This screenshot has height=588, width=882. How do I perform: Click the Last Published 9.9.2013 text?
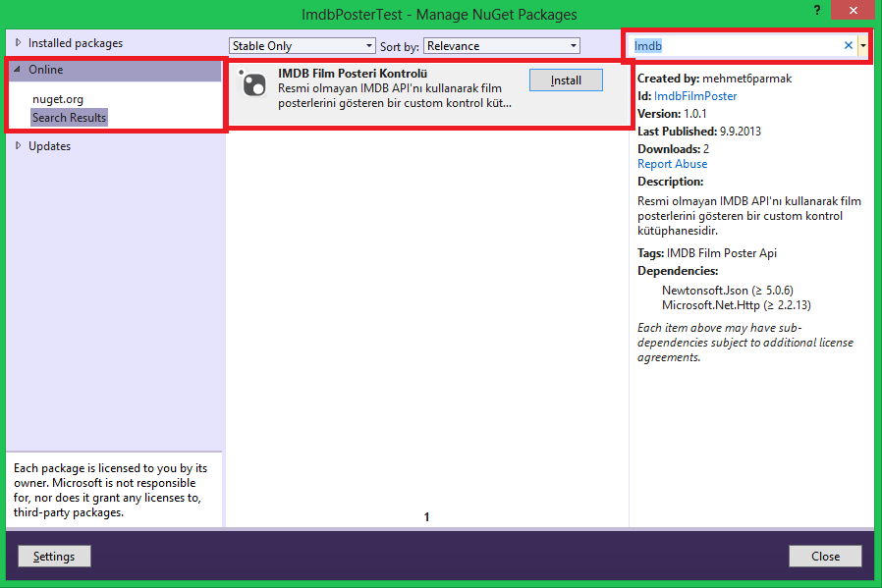click(699, 131)
